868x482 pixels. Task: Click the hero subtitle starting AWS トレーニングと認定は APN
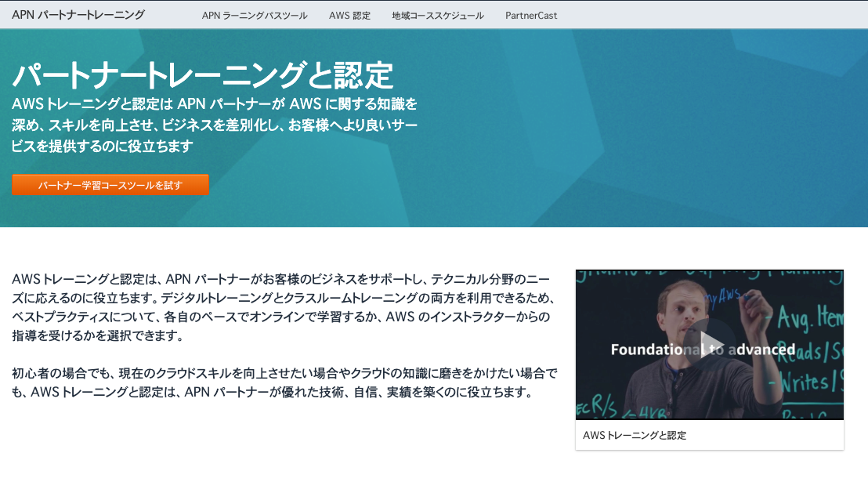(215, 125)
